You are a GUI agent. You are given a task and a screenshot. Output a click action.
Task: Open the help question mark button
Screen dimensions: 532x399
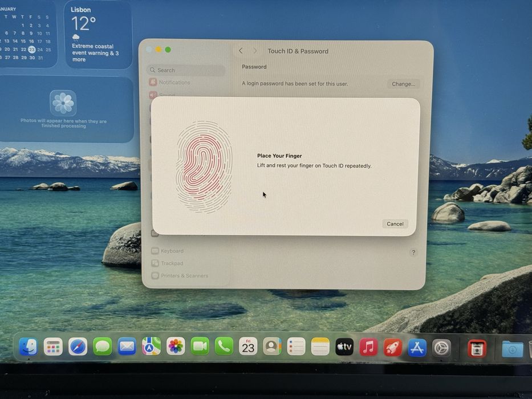point(413,253)
